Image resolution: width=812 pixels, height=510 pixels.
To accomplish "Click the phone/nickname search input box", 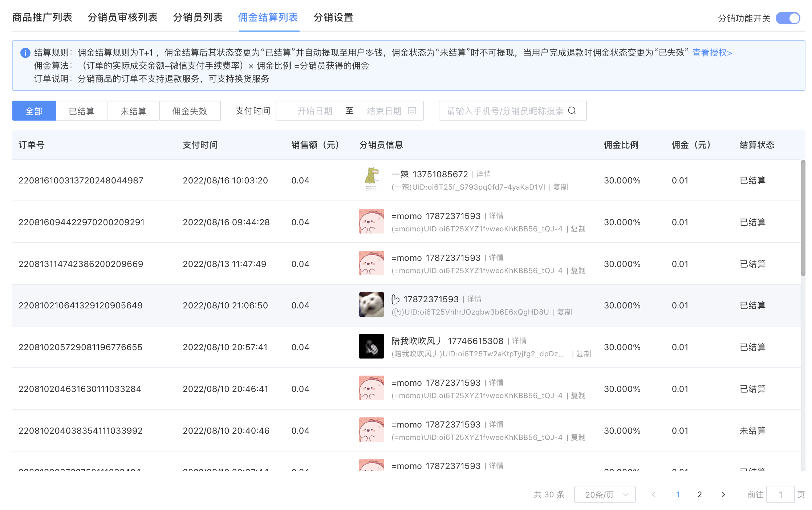I will (505, 111).
